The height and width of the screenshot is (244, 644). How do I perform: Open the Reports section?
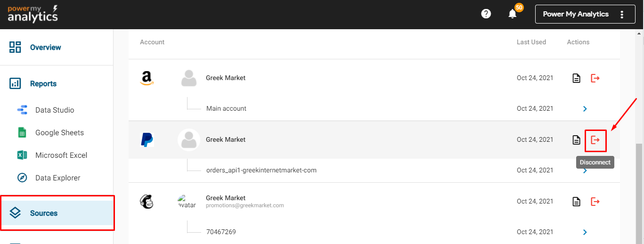43,84
